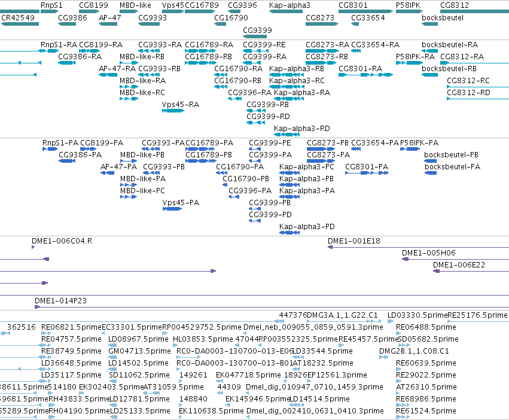Image resolution: width=509 pixels, height=420 pixels.
Task: Select EST label RE06821.5prime
Action: (71, 327)
